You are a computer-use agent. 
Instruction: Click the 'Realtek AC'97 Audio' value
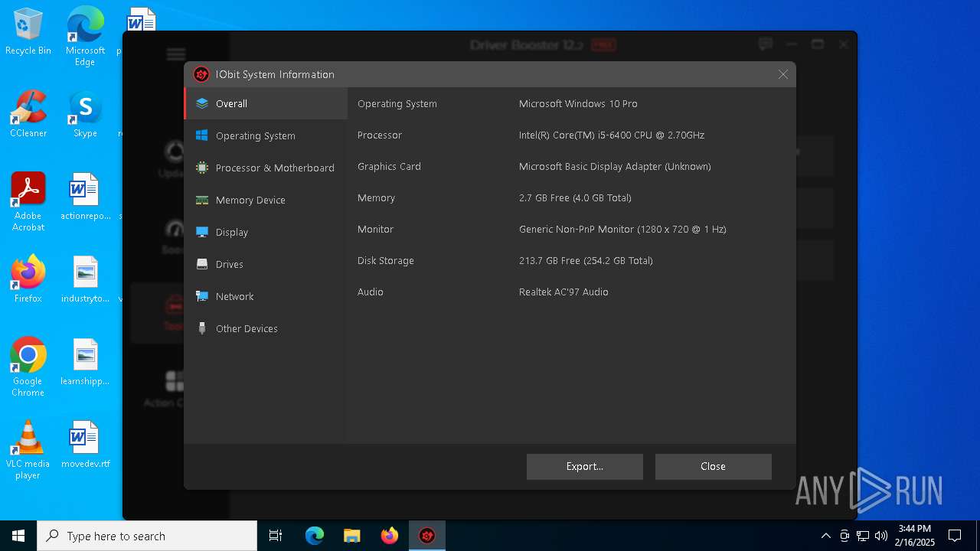(563, 292)
